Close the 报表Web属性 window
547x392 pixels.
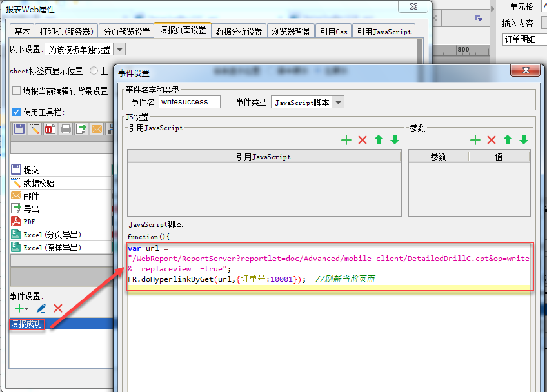click(x=413, y=6)
